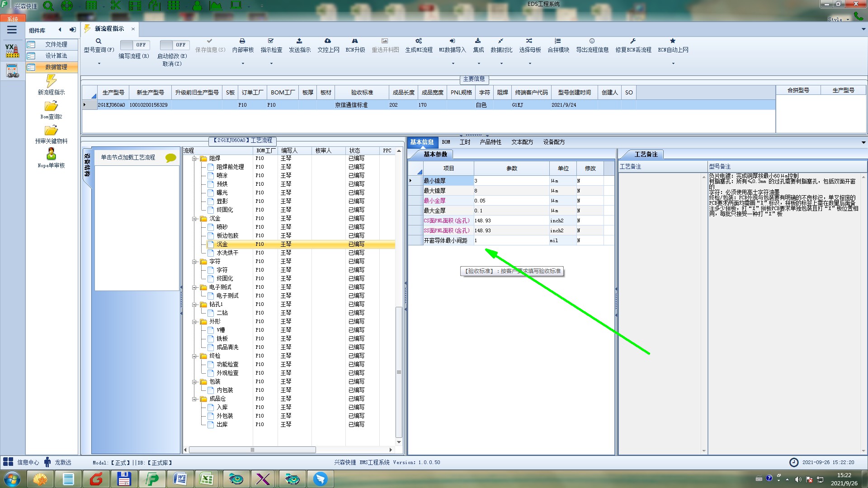Image resolution: width=868 pixels, height=488 pixels.
Task: Click the yellow speech bubble toggle icon
Action: 170,158
